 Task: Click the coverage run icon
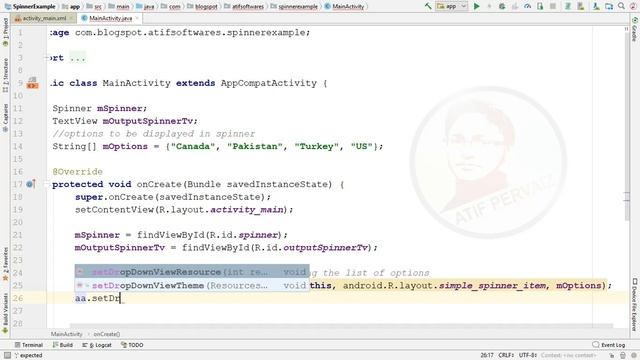[x=515, y=6]
